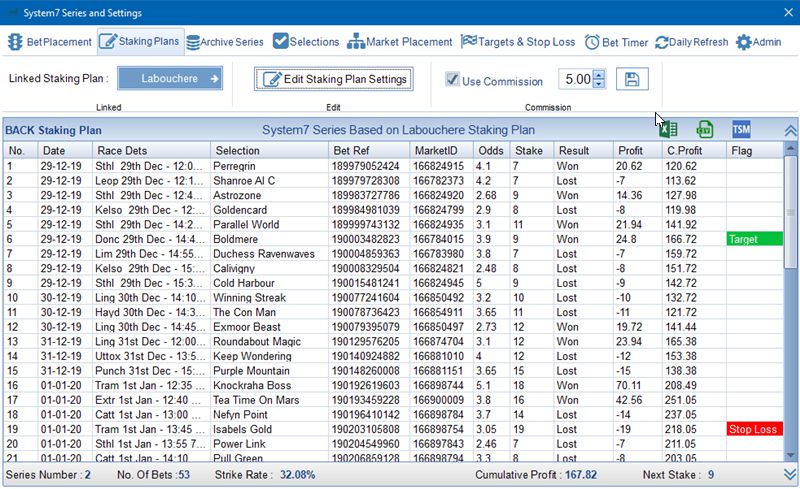
Task: Select the Peregrin selection row
Action: (393, 166)
